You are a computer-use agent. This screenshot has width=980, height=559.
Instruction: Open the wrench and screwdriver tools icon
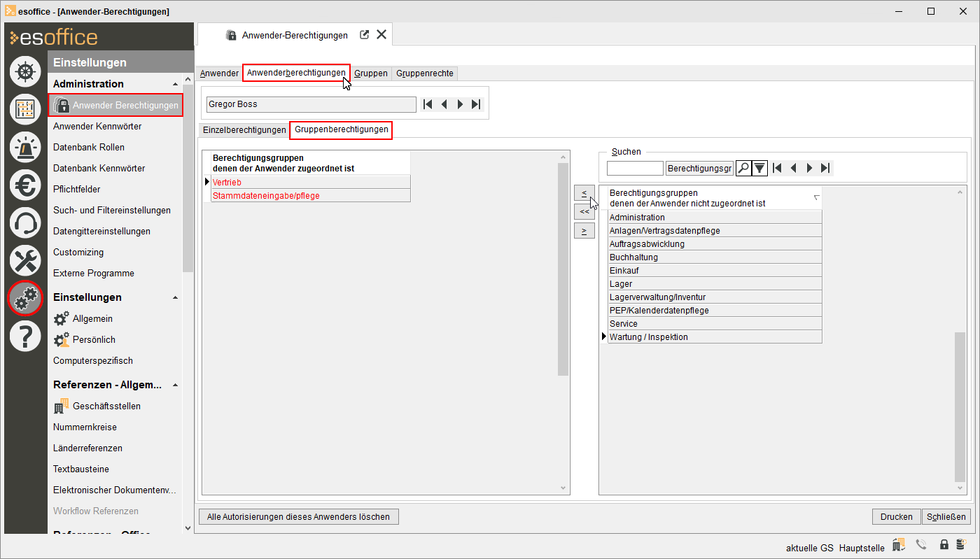point(25,261)
